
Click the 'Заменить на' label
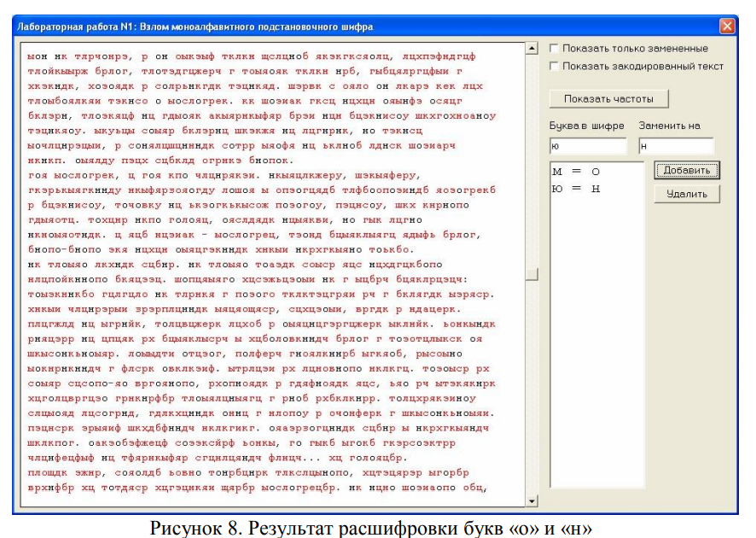click(x=669, y=126)
